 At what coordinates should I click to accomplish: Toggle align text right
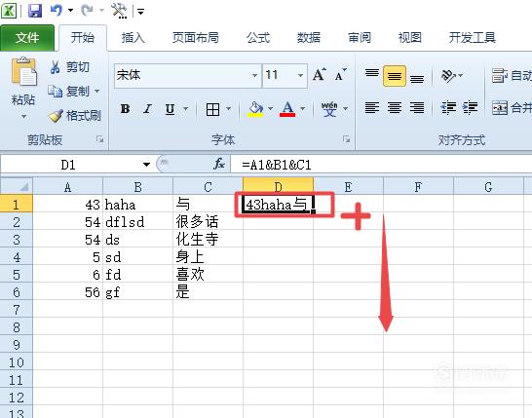[417, 108]
